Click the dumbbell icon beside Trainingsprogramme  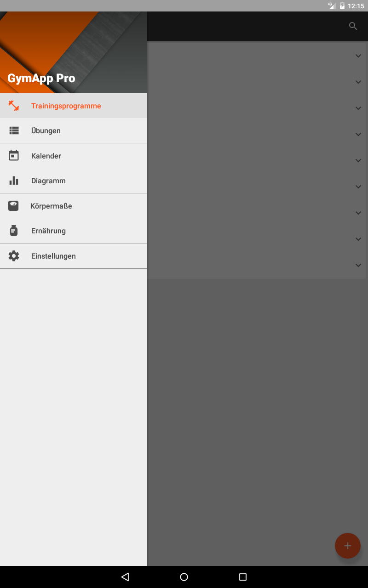click(x=14, y=106)
